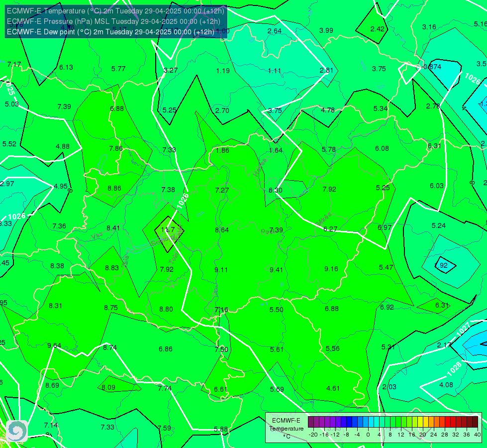This screenshot has height=448, width=487.
Task: Select the ECMWF-E Dew point 2m layer label
Action: (110, 32)
